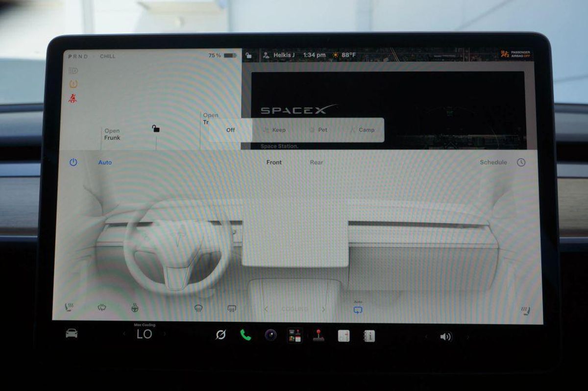Toggle the wiper defrost icon
This screenshot has width=588, height=391.
[x=102, y=308]
